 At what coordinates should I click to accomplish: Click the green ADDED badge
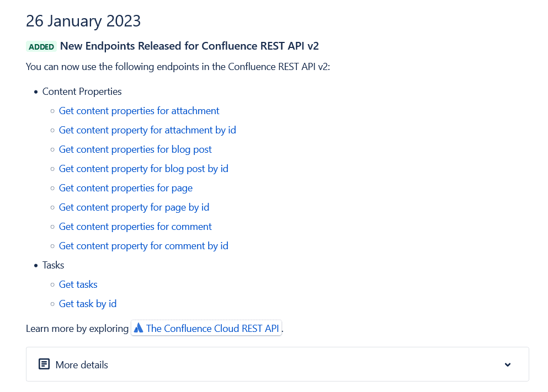coord(41,46)
